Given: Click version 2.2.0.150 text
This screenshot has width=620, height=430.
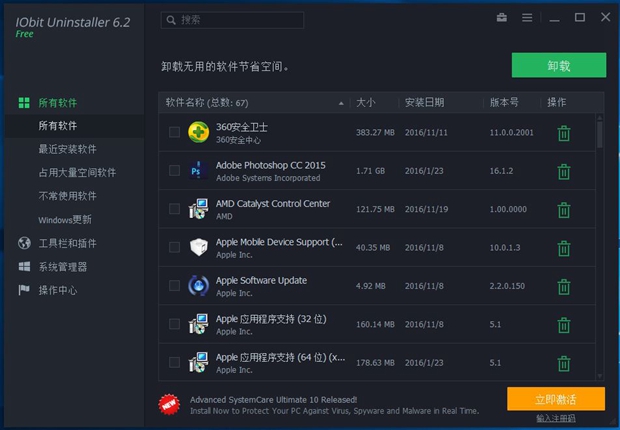Looking at the screenshot, I should pyautogui.click(x=507, y=286).
